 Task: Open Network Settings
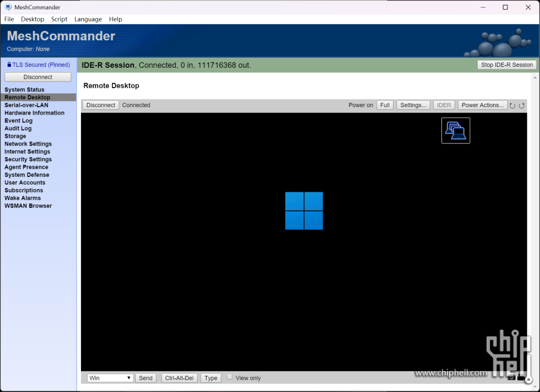pyautogui.click(x=28, y=144)
